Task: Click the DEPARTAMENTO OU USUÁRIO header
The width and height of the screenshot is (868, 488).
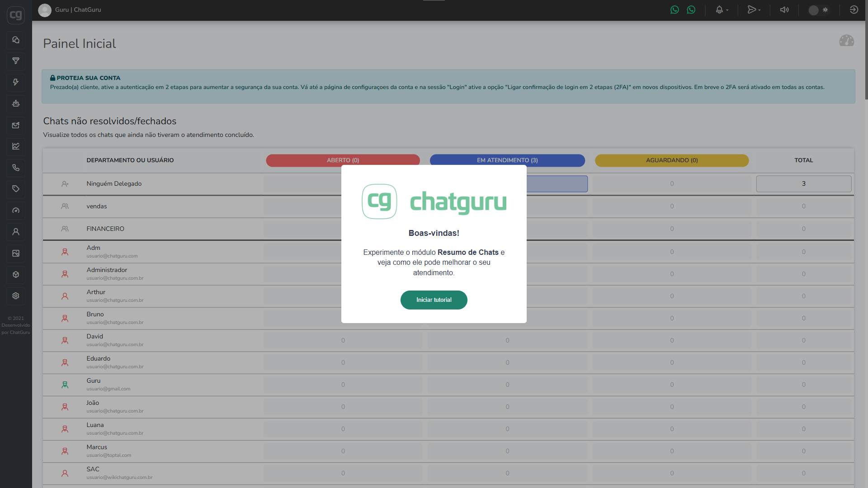Action: pos(130,160)
